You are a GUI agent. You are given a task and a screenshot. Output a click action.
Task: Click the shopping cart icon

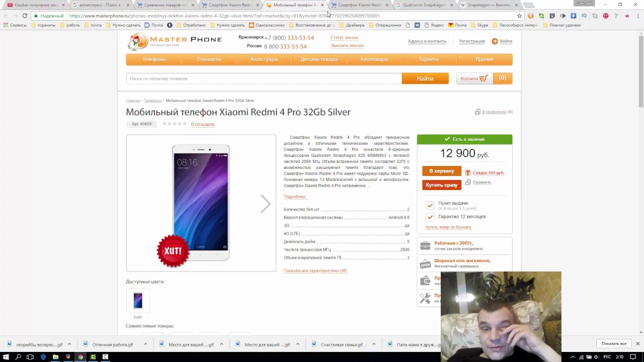click(x=484, y=78)
